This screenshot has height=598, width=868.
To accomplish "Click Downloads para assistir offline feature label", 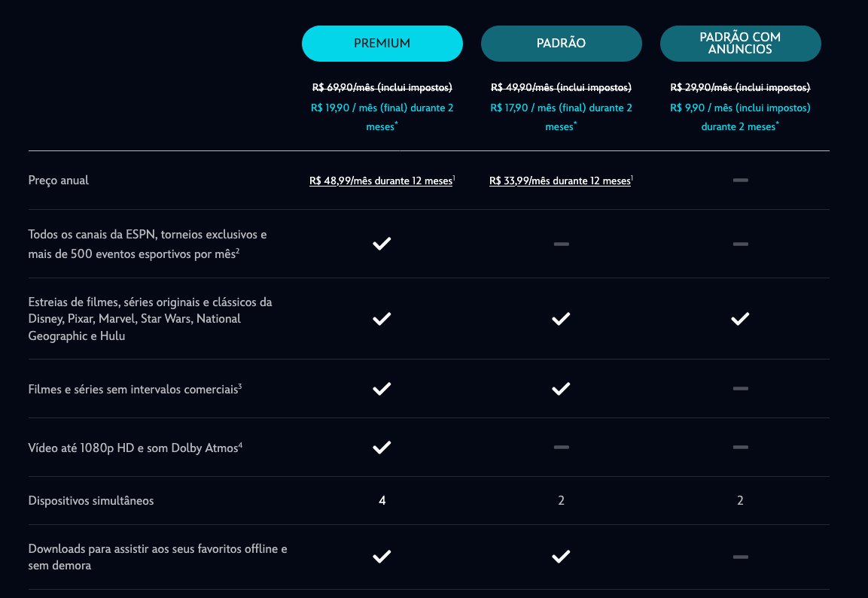I will (158, 557).
